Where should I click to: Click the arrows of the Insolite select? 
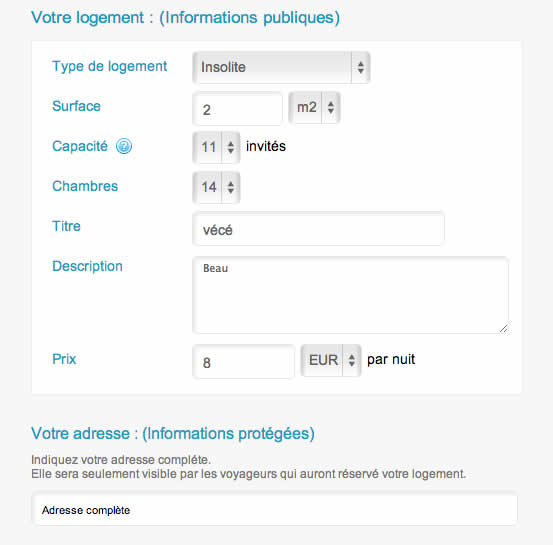pos(360,67)
